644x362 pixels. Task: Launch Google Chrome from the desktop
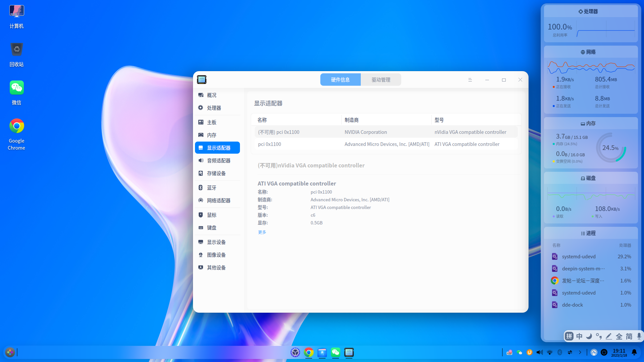16,135
